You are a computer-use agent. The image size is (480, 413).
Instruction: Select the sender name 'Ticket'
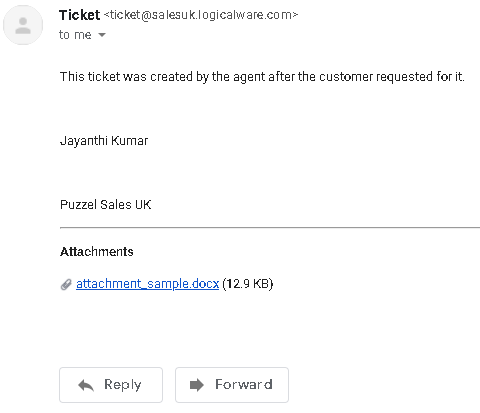coord(79,15)
